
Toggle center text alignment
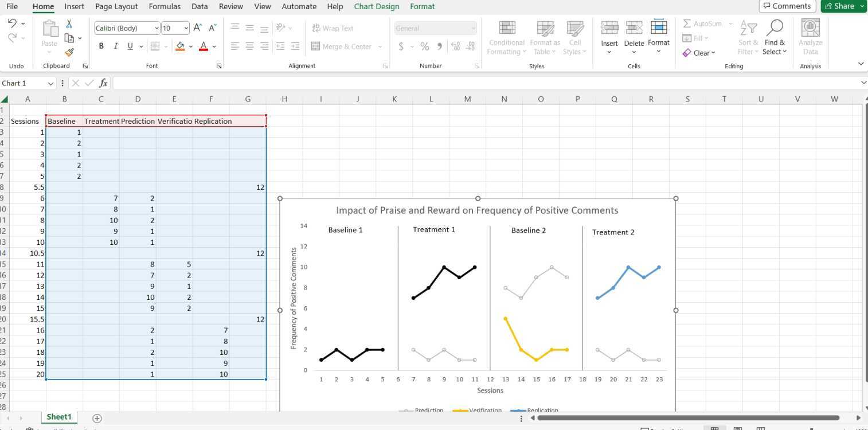[x=249, y=46]
